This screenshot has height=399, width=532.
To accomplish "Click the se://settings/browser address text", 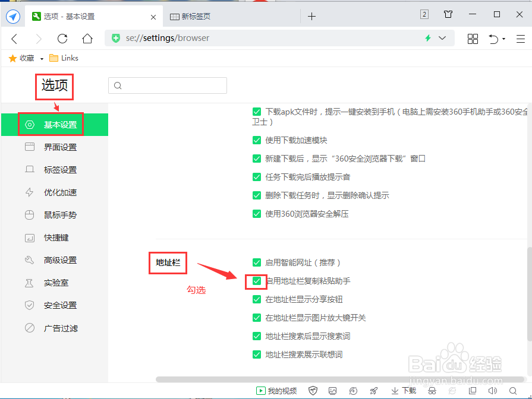I will [x=167, y=38].
